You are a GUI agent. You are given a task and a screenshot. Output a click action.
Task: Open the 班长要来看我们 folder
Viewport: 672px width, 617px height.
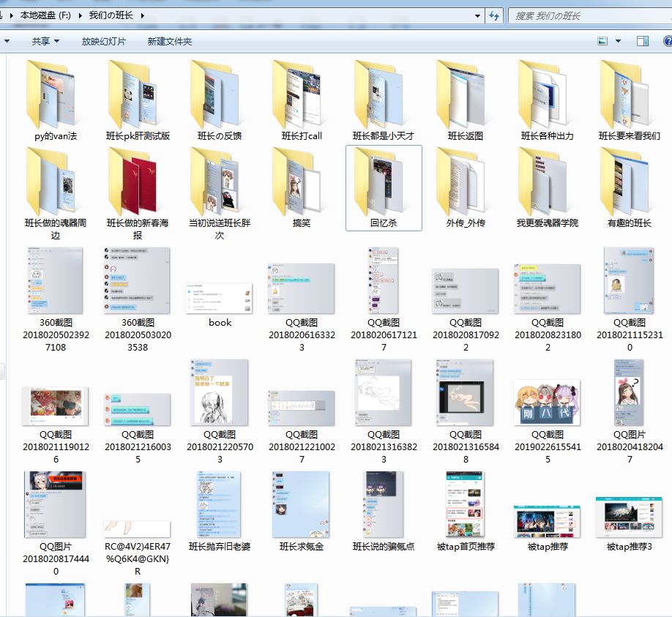click(x=629, y=101)
